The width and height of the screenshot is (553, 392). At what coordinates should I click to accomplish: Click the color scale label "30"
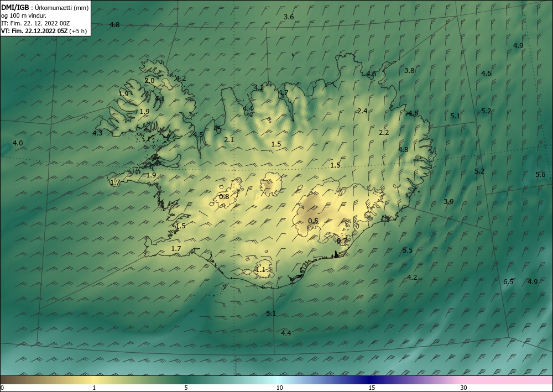point(464,388)
